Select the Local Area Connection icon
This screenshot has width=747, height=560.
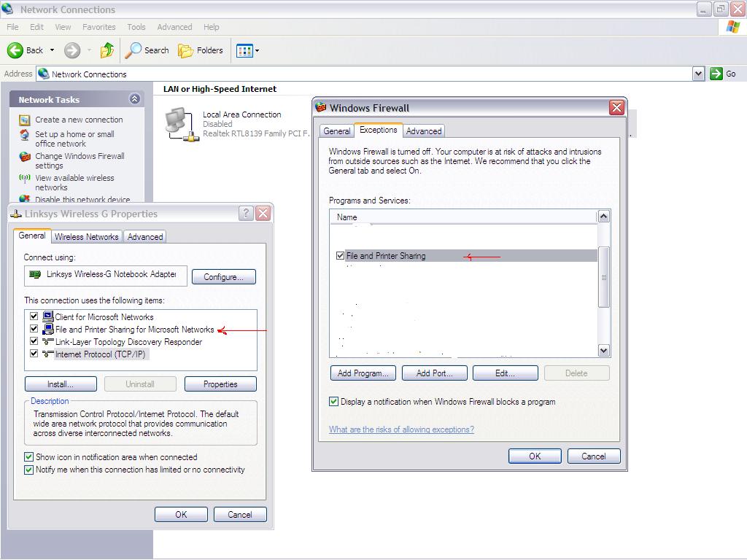click(x=182, y=124)
